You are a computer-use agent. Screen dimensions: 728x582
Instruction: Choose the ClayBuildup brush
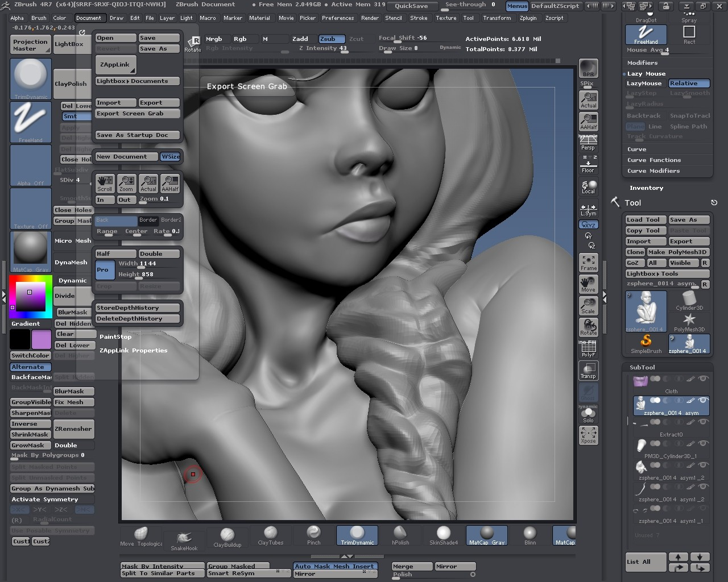(x=227, y=537)
